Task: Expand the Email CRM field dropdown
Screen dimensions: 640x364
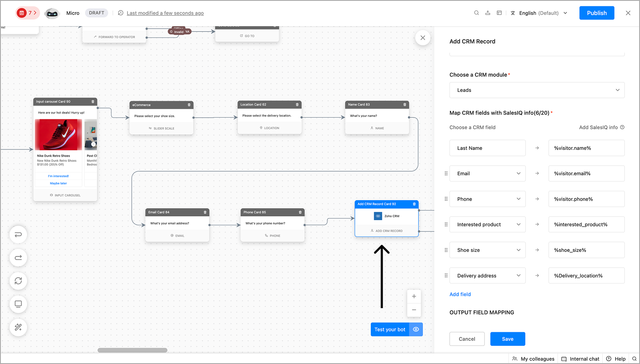Action: point(488,174)
